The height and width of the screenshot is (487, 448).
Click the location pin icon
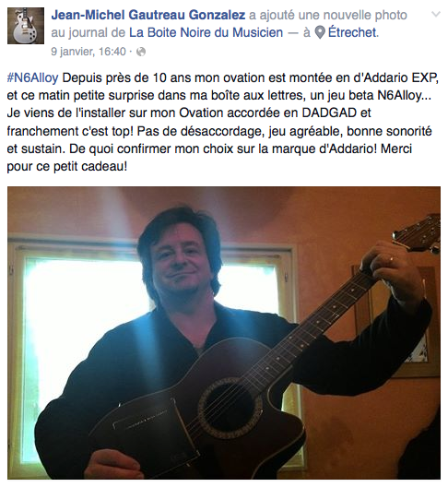coord(320,32)
